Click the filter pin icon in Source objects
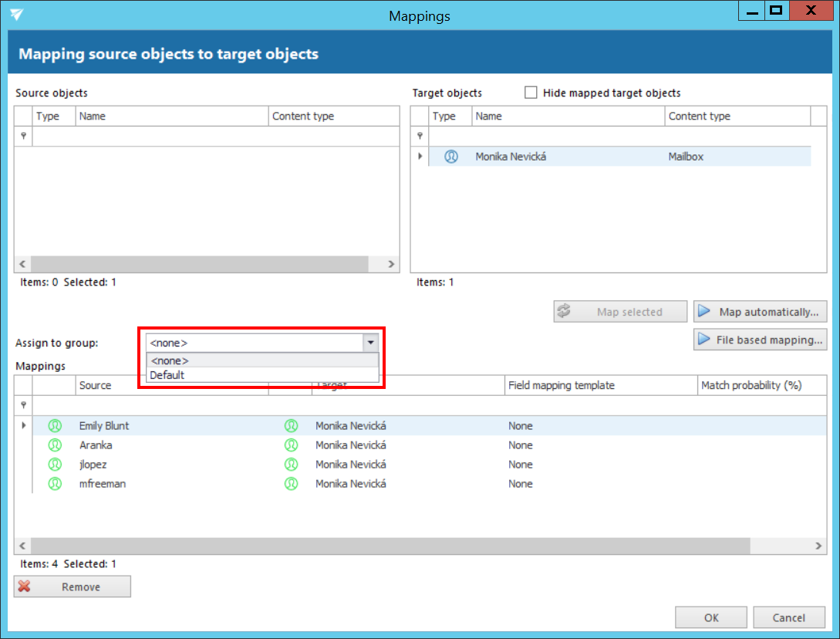This screenshot has width=840, height=639. click(23, 136)
